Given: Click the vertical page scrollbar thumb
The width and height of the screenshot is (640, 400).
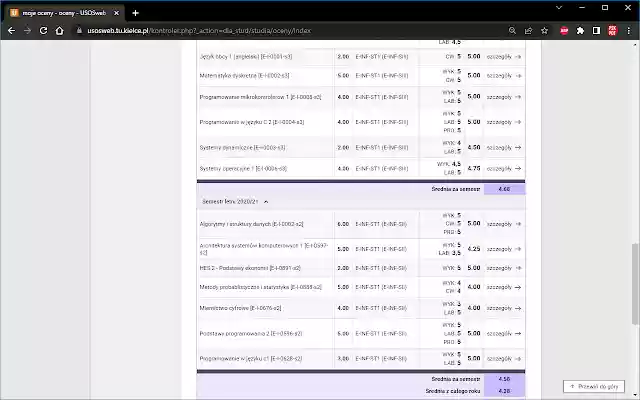Looking at the screenshot, I should [635, 284].
